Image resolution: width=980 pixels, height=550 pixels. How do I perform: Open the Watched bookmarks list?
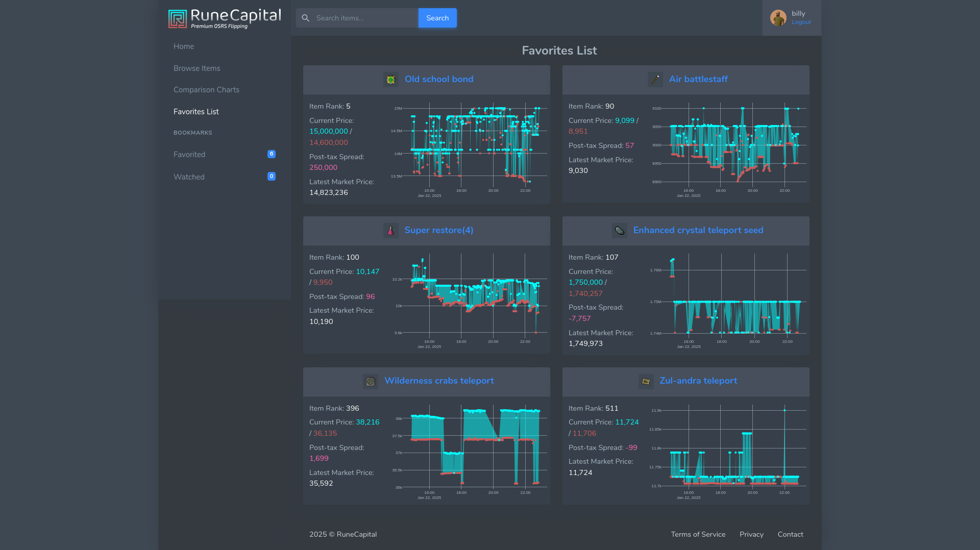[x=189, y=177]
